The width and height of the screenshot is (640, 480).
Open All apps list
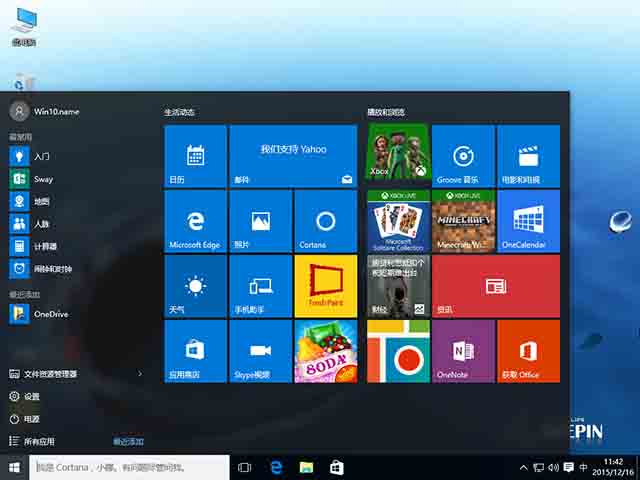(x=38, y=441)
